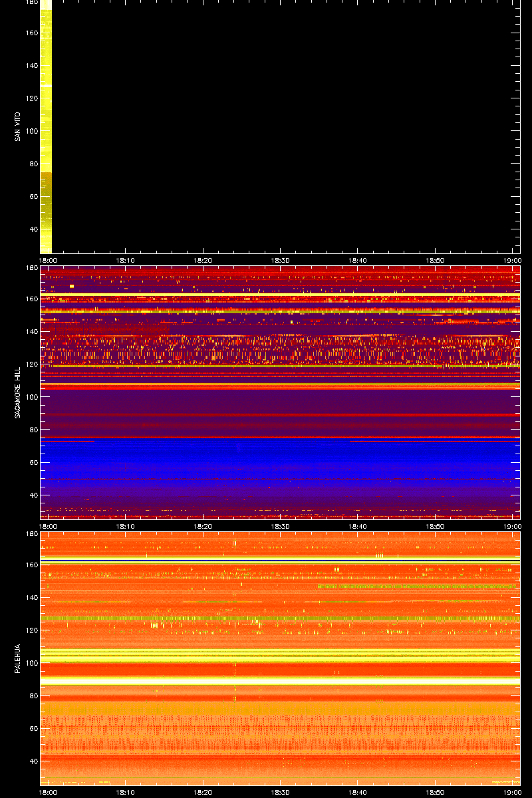Click the SAN VITO axis title

(x=17, y=126)
